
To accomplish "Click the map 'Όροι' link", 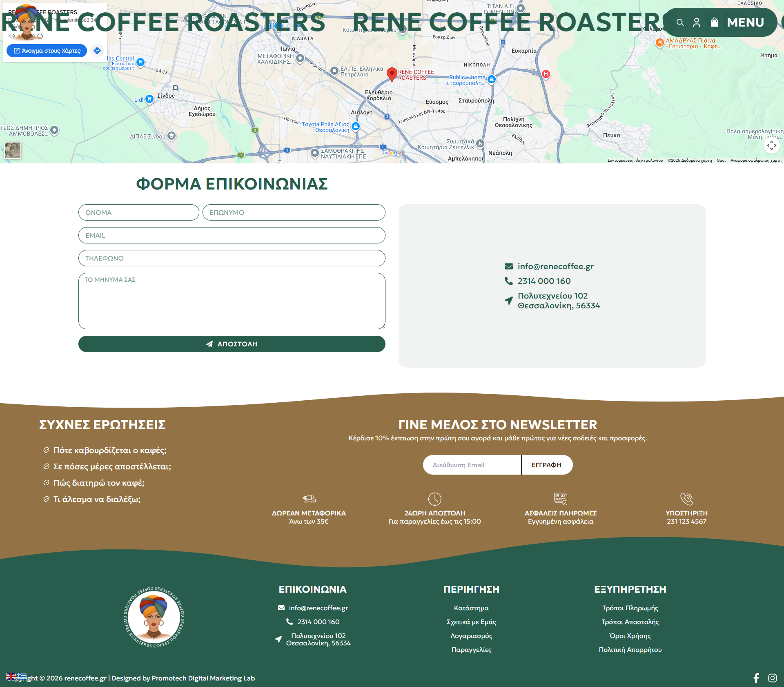I will 721,161.
